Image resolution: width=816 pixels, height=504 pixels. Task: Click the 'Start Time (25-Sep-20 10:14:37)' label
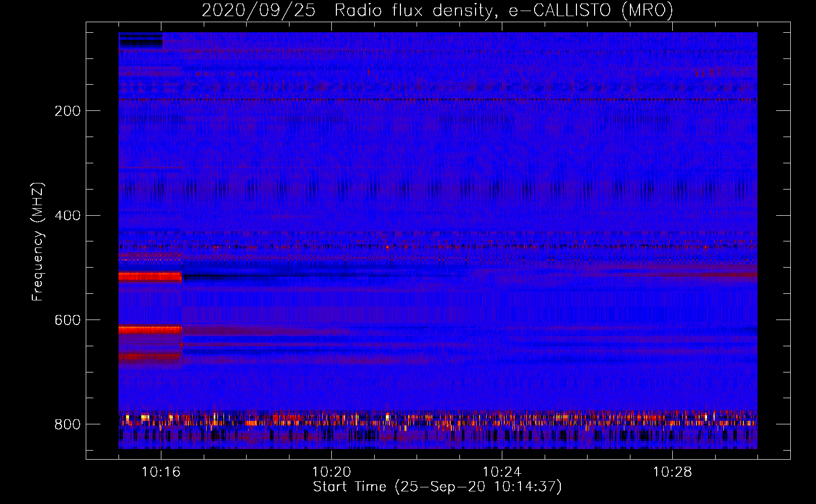pyautogui.click(x=437, y=487)
